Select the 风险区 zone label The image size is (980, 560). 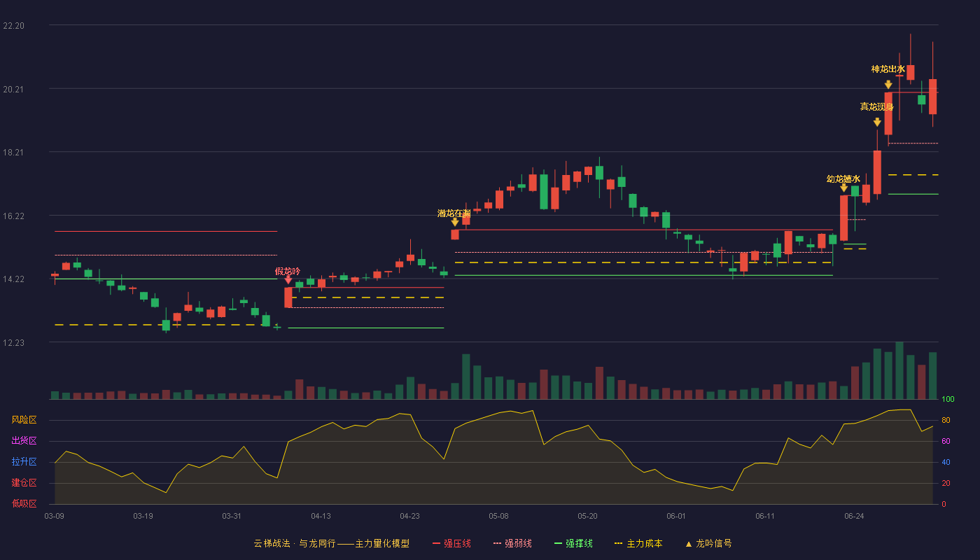pos(24,420)
